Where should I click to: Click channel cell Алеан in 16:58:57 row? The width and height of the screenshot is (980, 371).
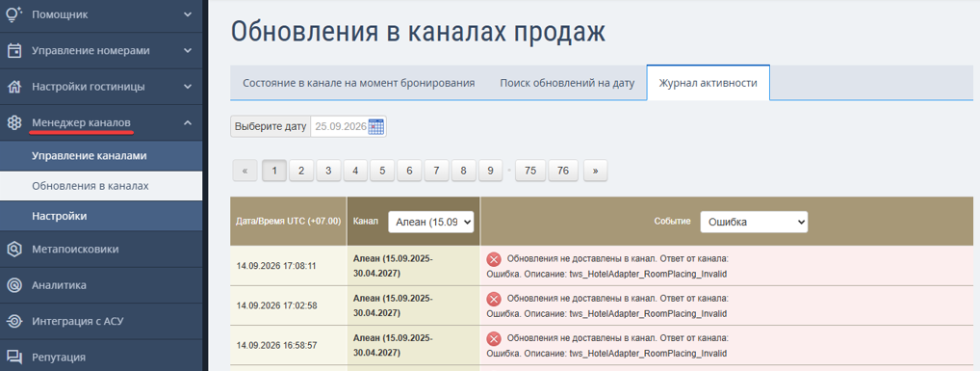click(x=413, y=345)
